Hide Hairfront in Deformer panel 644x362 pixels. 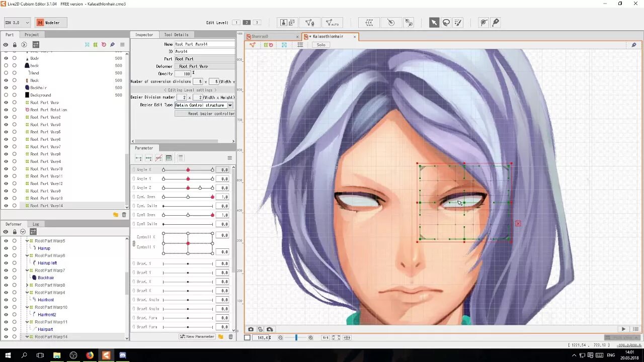pos(6,300)
